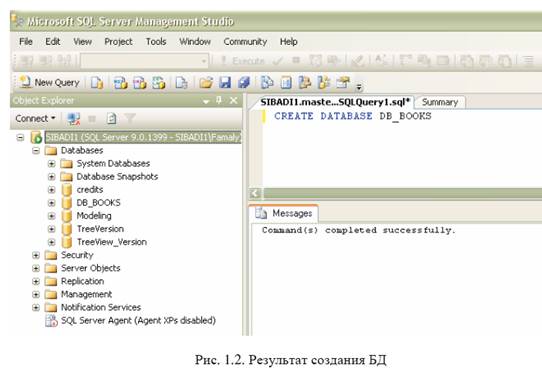Click the 'Command(s) completed successfully.' message
542x380 pixels.
pyautogui.click(x=359, y=230)
